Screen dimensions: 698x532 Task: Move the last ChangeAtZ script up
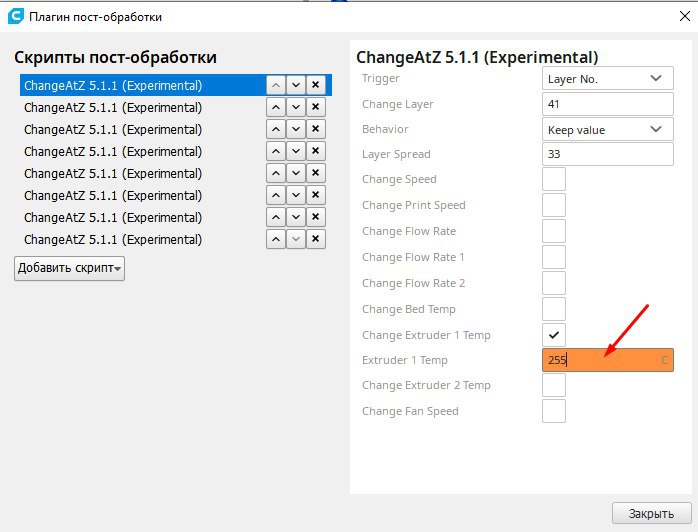(276, 240)
